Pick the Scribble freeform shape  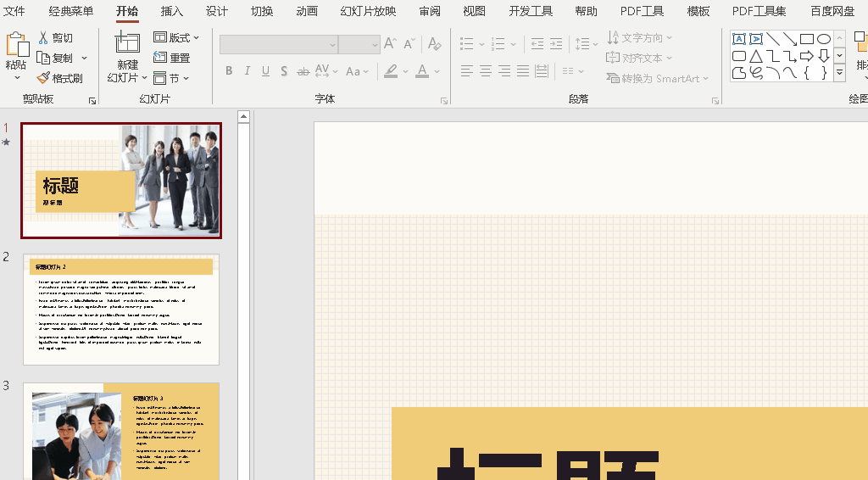click(x=756, y=73)
